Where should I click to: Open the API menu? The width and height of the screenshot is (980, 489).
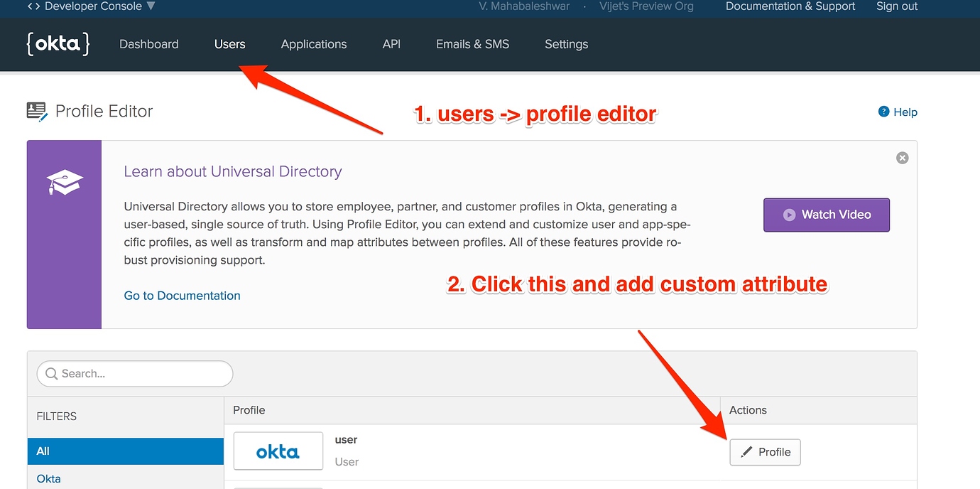click(x=391, y=44)
